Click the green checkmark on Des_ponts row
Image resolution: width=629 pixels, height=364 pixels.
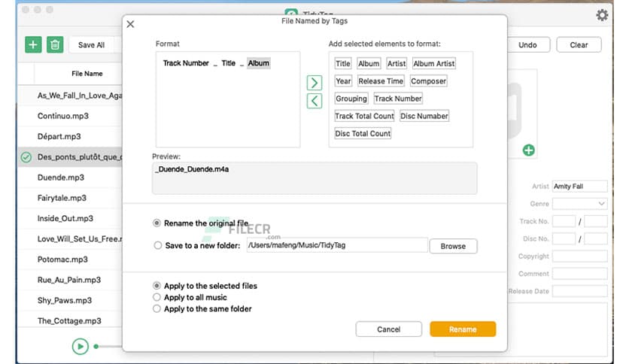[26, 157]
